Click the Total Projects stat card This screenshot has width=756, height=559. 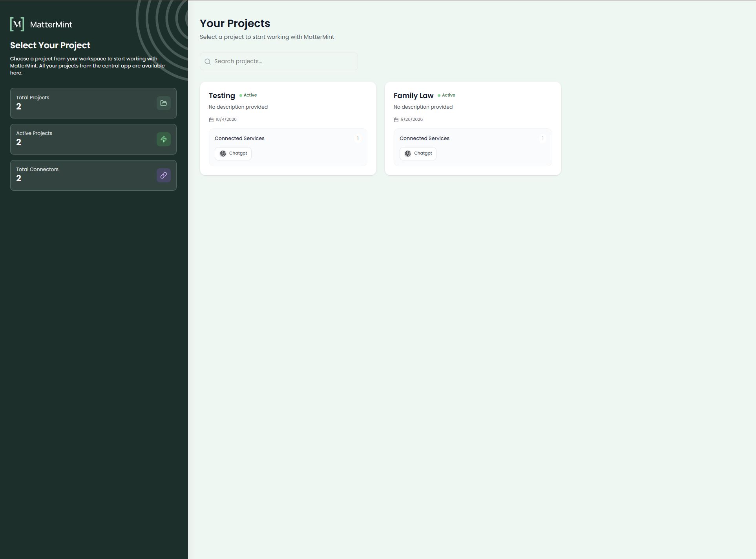(93, 103)
